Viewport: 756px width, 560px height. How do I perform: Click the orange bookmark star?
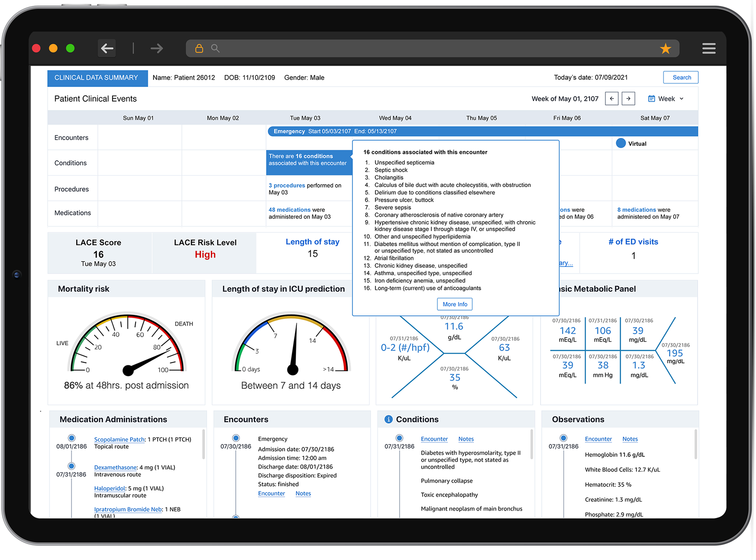[665, 48]
